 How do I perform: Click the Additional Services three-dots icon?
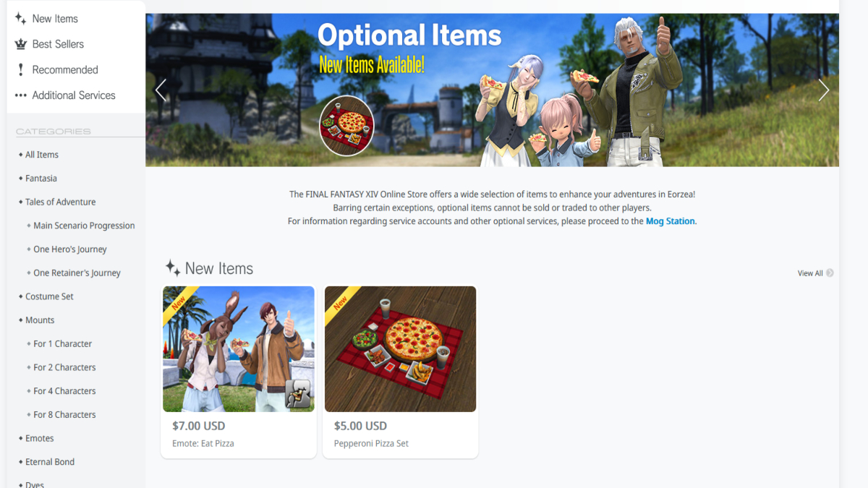click(20, 95)
